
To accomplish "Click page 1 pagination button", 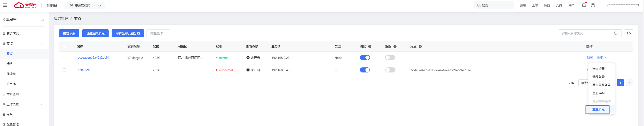I will click(620, 83).
